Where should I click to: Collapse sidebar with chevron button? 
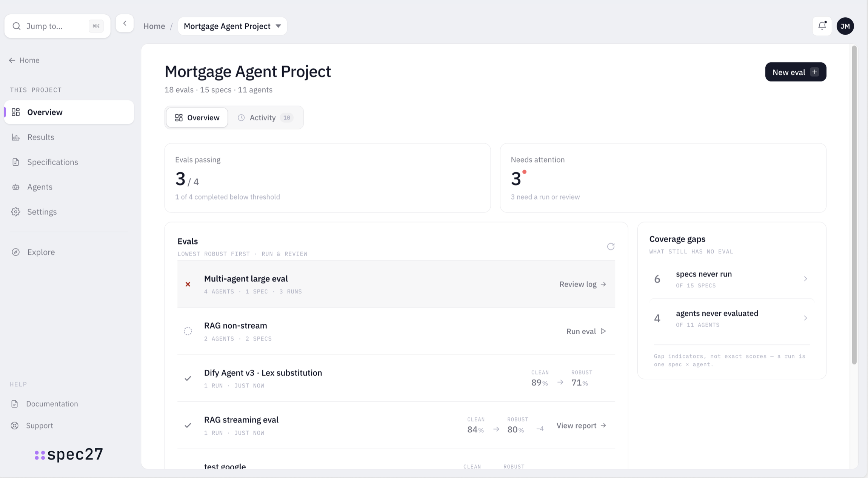(x=125, y=24)
